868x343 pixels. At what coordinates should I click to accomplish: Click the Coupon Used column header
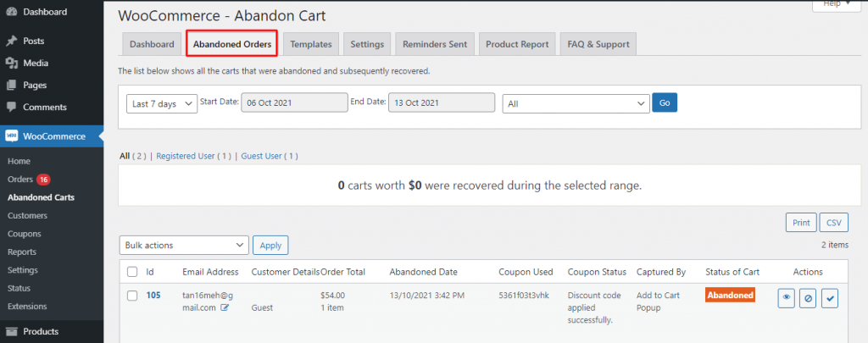[526, 272]
